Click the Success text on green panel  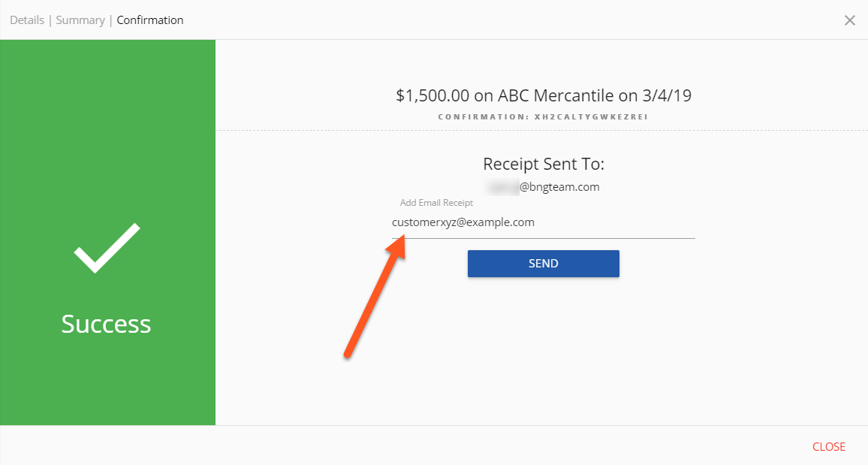click(106, 324)
